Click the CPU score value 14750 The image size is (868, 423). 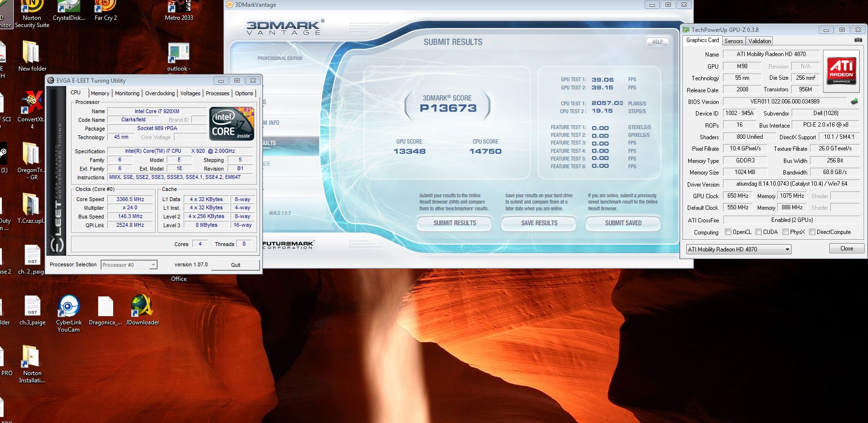[485, 151]
